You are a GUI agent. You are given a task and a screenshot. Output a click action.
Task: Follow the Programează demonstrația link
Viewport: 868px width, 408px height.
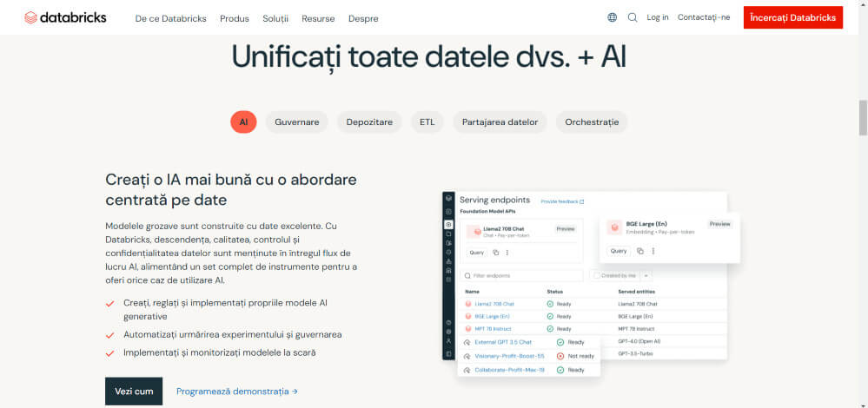click(x=237, y=392)
